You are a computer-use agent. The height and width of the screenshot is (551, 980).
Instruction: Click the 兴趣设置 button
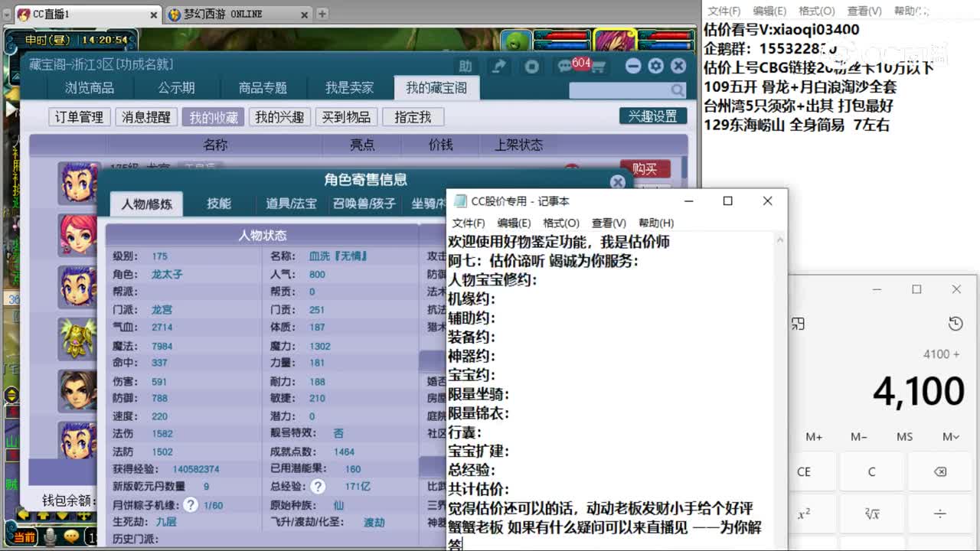[653, 116]
